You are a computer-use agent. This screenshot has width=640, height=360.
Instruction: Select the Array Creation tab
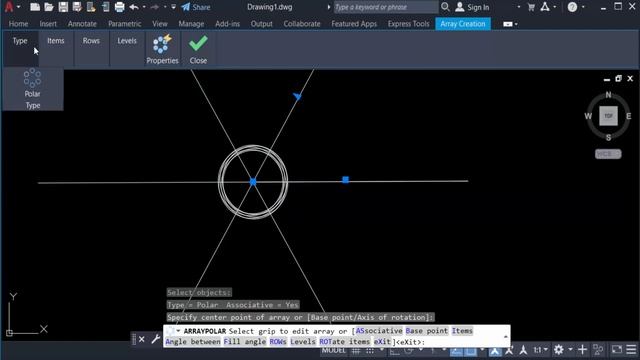coord(463,24)
